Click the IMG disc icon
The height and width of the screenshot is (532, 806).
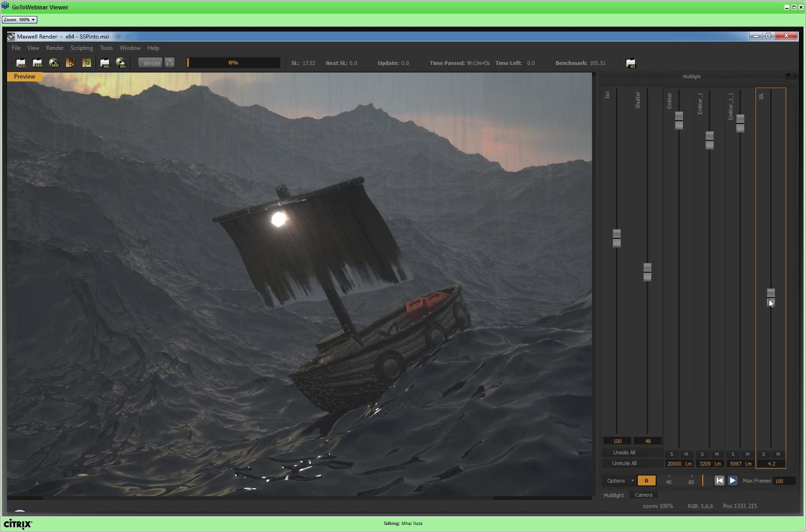pos(121,63)
